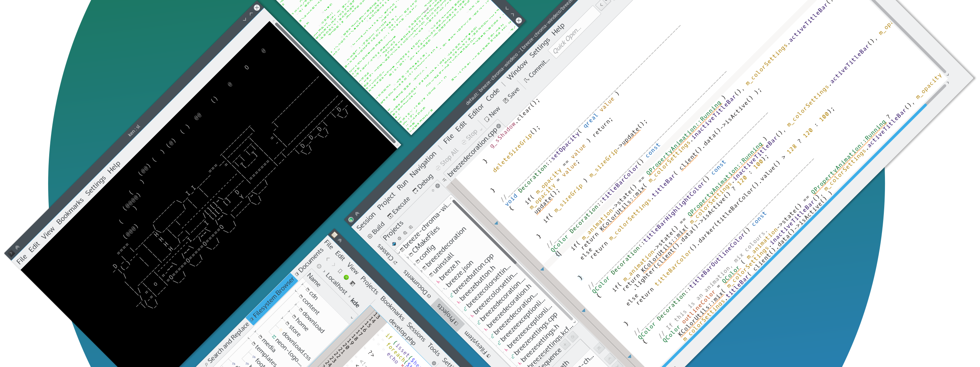The height and width of the screenshot is (367, 980).
Task: Expand the content folder in Kate's file browser
Action: tap(296, 291)
